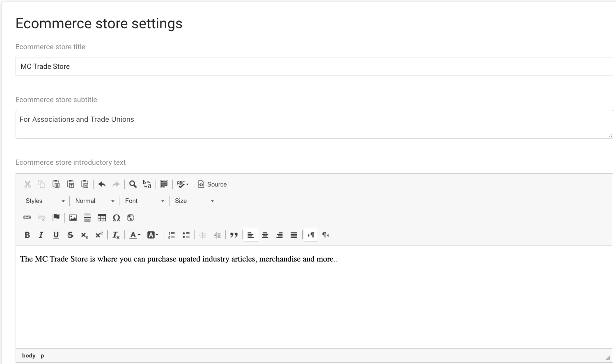Click the Unlink icon
The image size is (616, 364).
[x=41, y=218]
